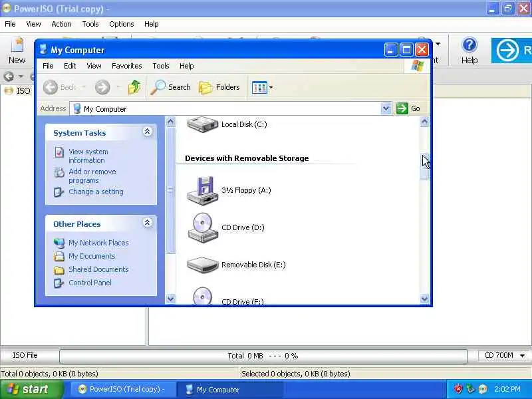Click the Back arrow in My Computer
Viewport: 532px width, 399px height.
click(51, 87)
